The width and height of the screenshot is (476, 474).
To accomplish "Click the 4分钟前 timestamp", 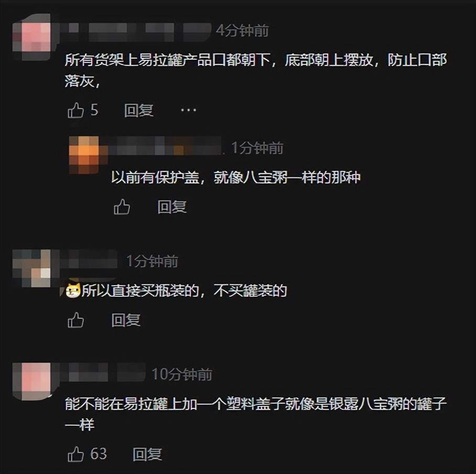I will 242,30.
